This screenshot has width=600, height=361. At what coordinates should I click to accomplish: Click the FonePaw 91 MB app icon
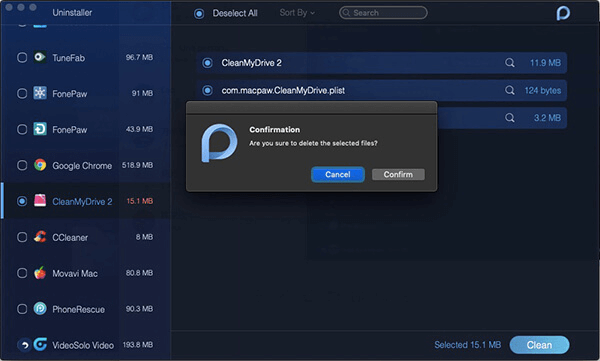[40, 93]
